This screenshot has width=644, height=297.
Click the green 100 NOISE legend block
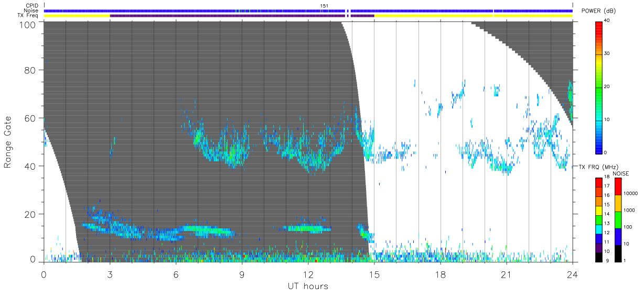click(618, 220)
